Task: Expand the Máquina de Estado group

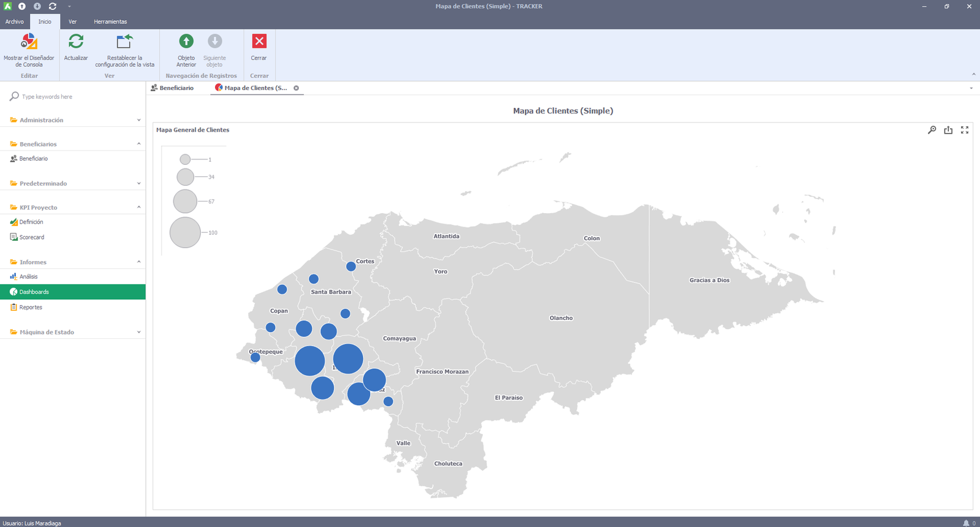Action: click(x=72, y=332)
